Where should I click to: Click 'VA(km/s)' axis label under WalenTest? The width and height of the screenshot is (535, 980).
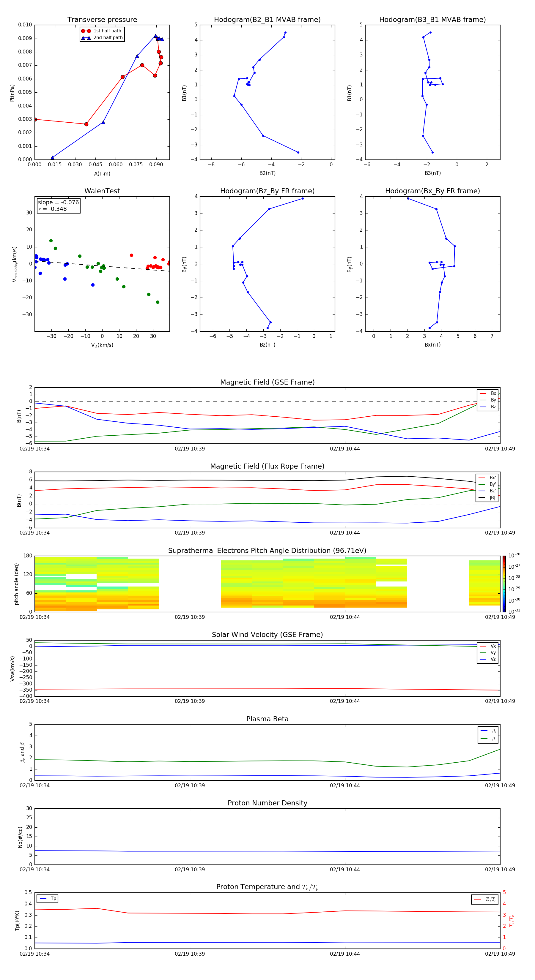102,345
